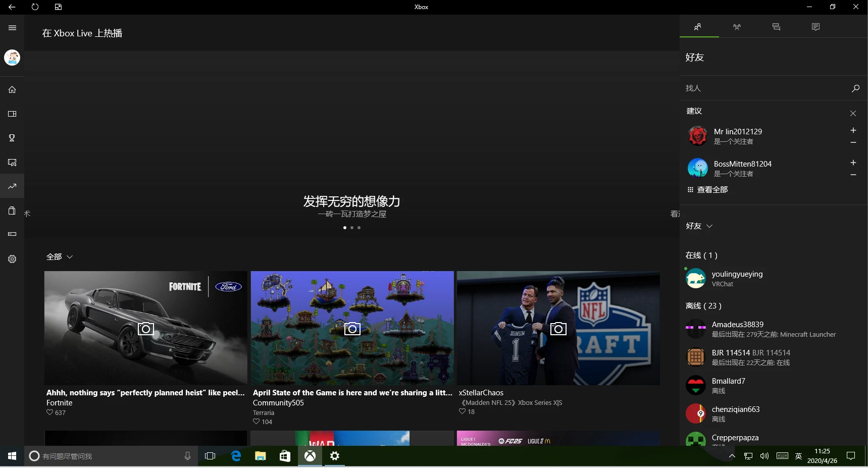Dismiss the 建议 suggestions section
The height and width of the screenshot is (468, 868).
pyautogui.click(x=853, y=114)
